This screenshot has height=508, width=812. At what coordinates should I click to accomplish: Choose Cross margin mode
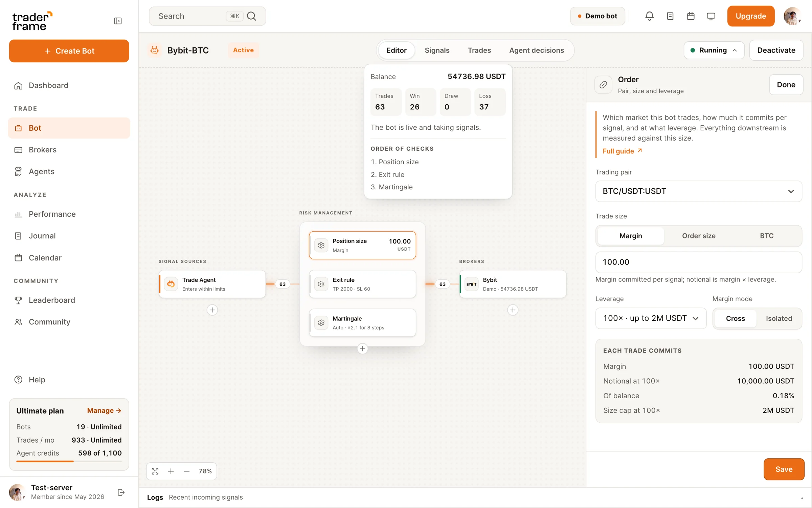[735, 318]
